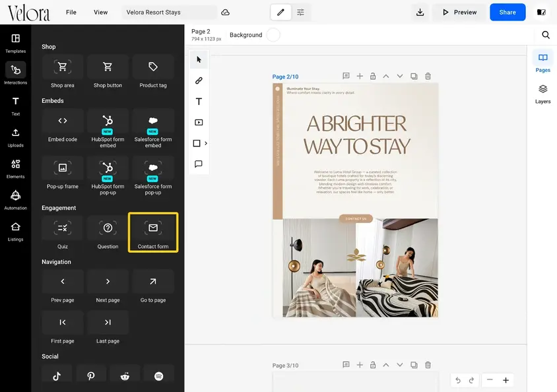The image size is (557, 392).
Task: Pick the page Background color swatch
Action: pos(273,35)
